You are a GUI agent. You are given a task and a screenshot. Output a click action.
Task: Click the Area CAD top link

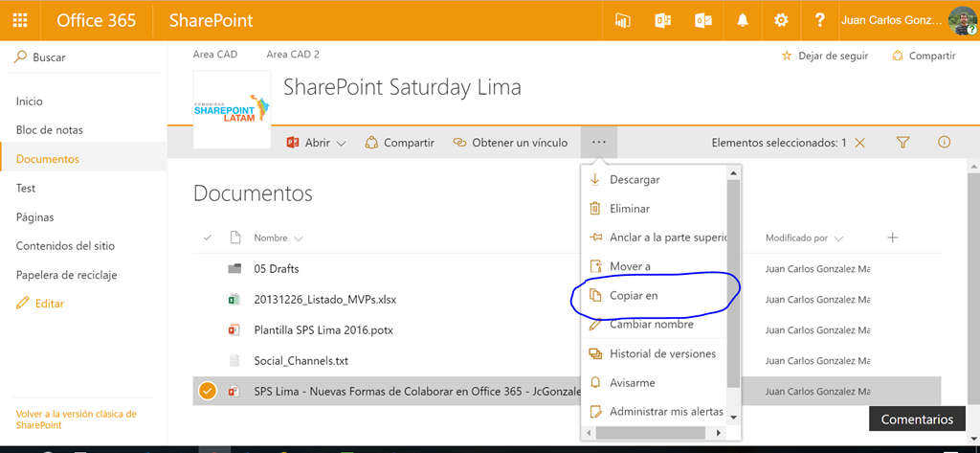215,55
